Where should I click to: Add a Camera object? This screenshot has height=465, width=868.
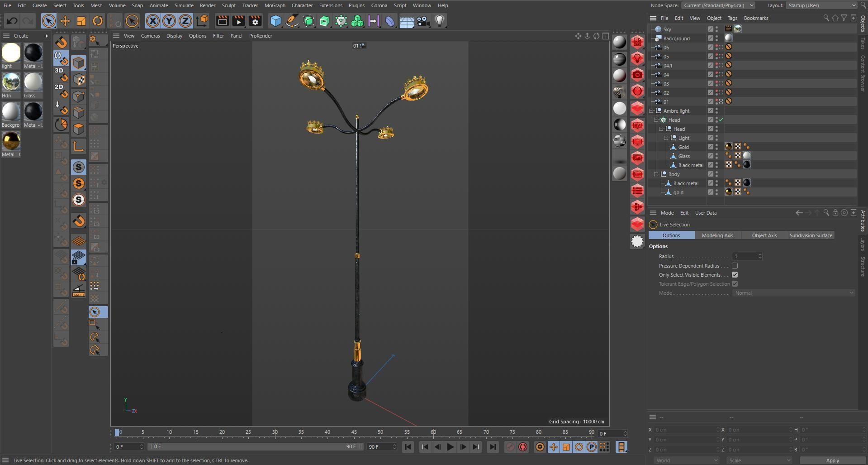coord(423,21)
